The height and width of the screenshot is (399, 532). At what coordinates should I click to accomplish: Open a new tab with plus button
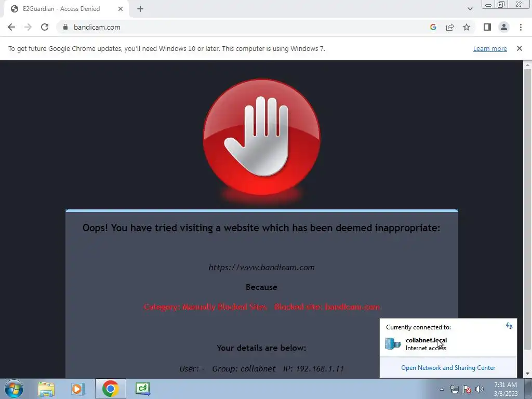140,9
